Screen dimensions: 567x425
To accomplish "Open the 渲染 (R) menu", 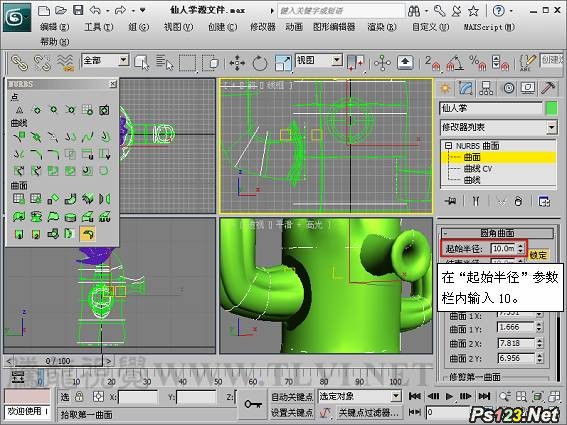I will [x=382, y=27].
